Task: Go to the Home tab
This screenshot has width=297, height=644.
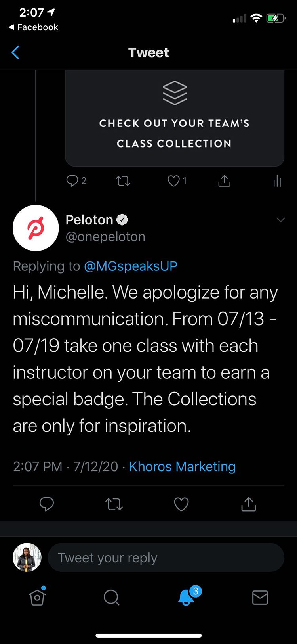Action: point(37,597)
